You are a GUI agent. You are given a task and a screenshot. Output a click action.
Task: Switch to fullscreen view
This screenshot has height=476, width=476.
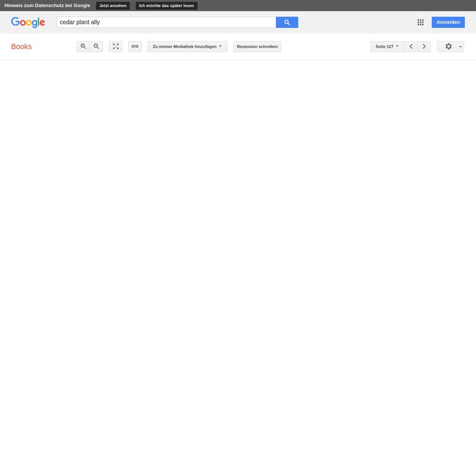coord(116,47)
